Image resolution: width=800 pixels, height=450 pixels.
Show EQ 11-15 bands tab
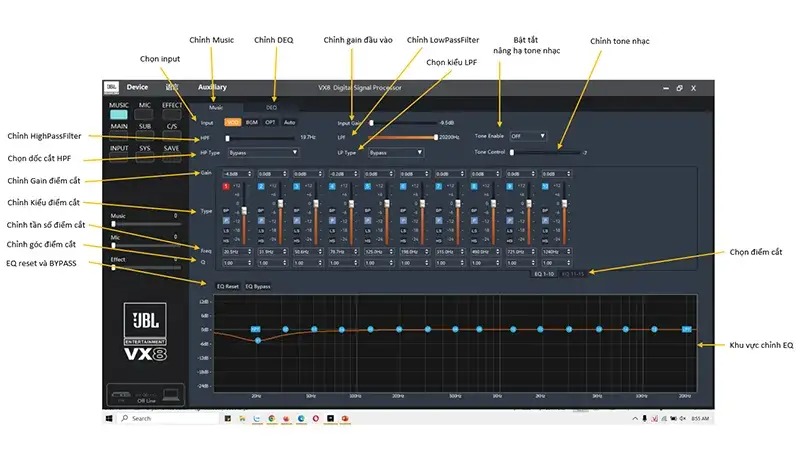point(572,274)
